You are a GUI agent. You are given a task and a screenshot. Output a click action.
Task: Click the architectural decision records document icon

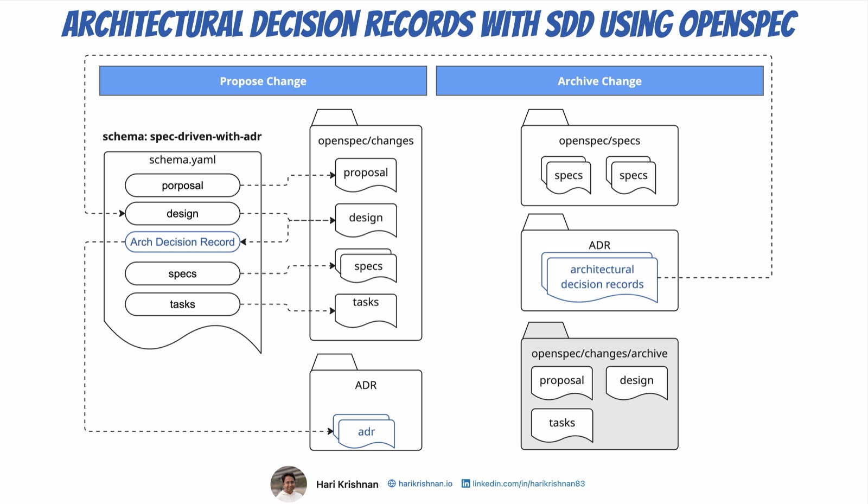point(601,277)
